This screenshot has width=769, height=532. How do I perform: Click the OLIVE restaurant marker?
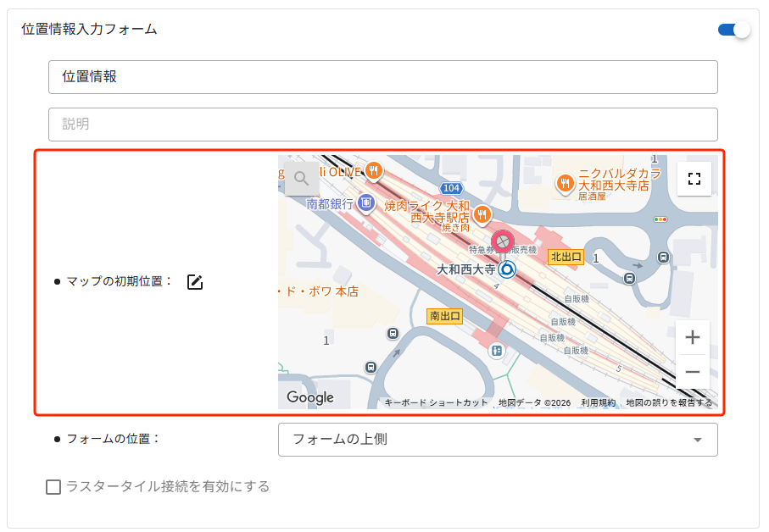374,171
